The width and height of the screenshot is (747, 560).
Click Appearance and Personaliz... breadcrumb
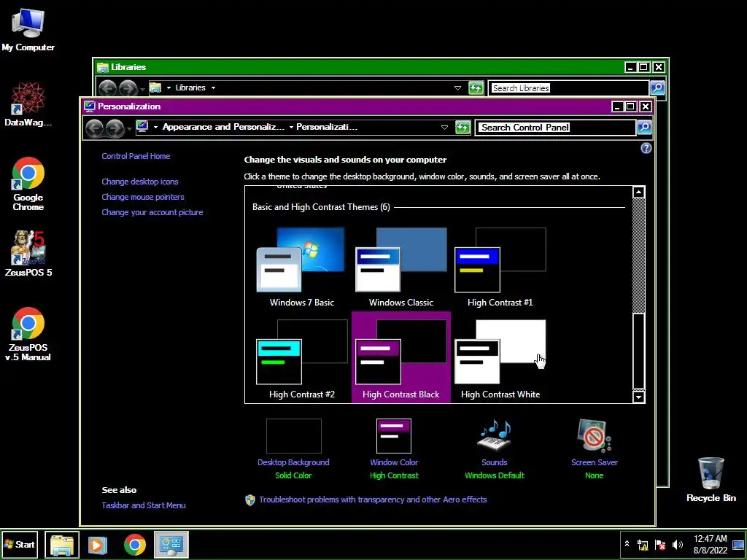tap(223, 127)
